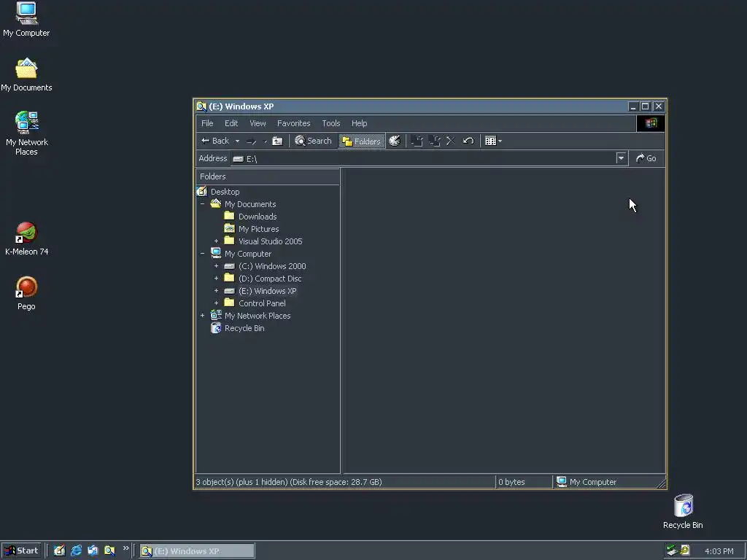
Task: Collapse the My Computer tree node
Action: 203,253
